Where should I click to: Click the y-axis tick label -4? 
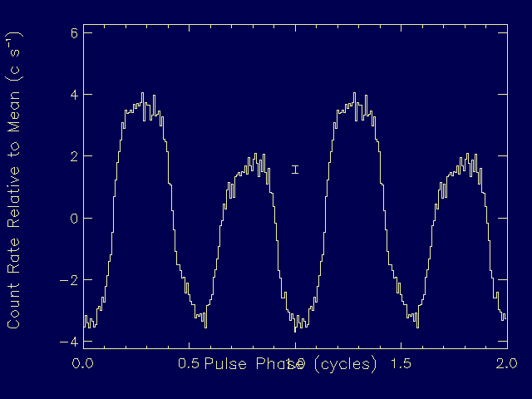point(71,342)
